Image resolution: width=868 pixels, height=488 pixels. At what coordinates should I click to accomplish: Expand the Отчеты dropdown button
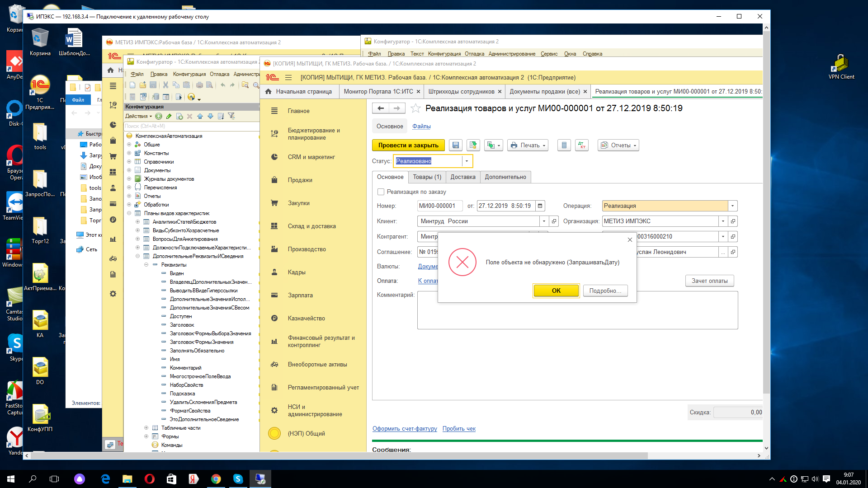click(x=618, y=145)
